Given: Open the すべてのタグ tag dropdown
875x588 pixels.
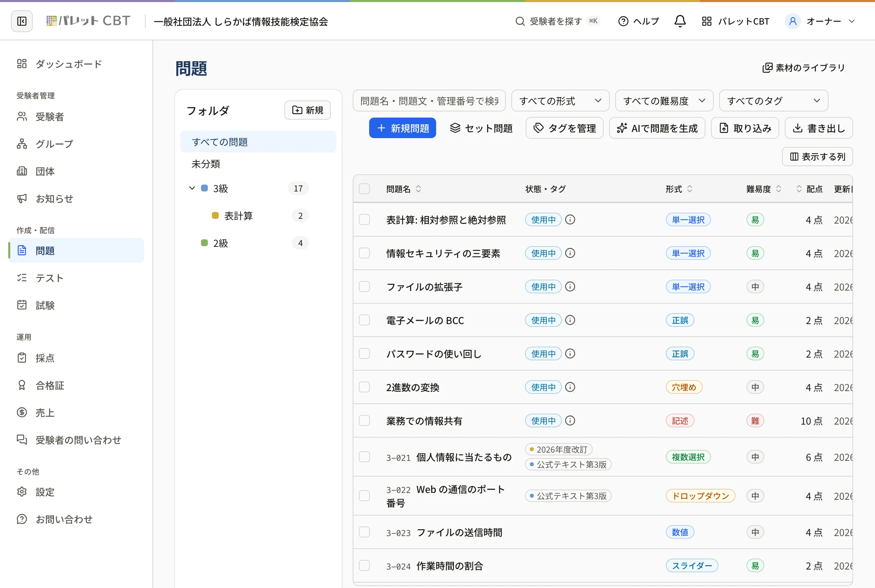Looking at the screenshot, I should click(773, 101).
